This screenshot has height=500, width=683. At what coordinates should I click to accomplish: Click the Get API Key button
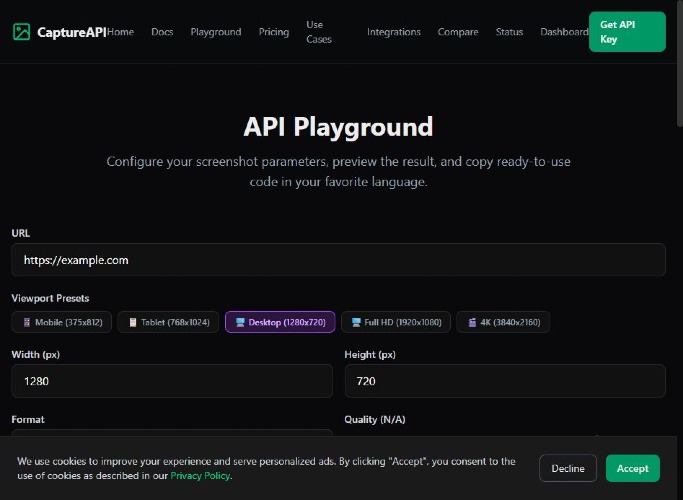(626, 32)
